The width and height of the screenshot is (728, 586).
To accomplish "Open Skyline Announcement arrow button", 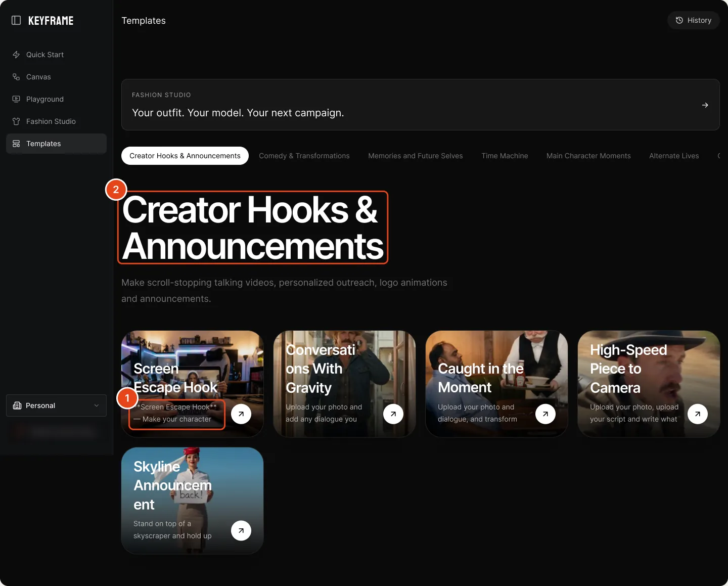I will click(241, 531).
